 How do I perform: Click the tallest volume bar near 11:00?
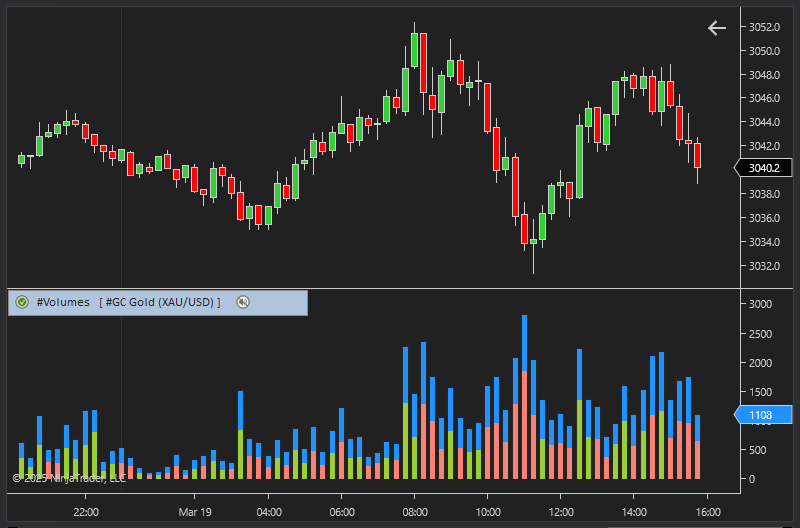[x=524, y=400]
